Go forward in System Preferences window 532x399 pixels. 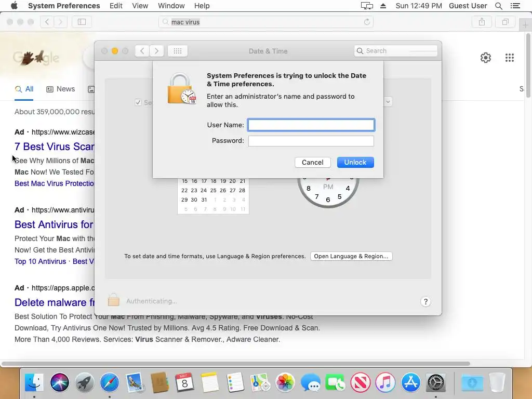[x=156, y=51]
